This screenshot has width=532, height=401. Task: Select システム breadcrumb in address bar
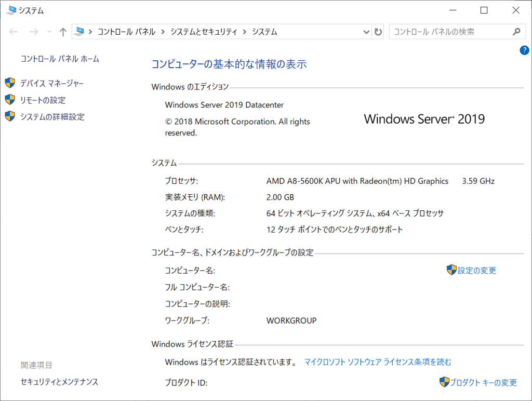coord(264,32)
